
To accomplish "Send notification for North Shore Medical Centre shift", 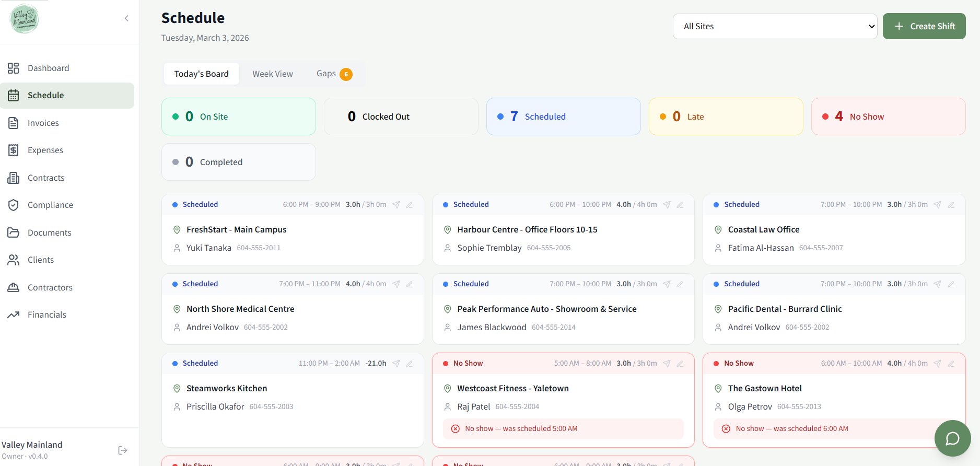I will (x=396, y=284).
